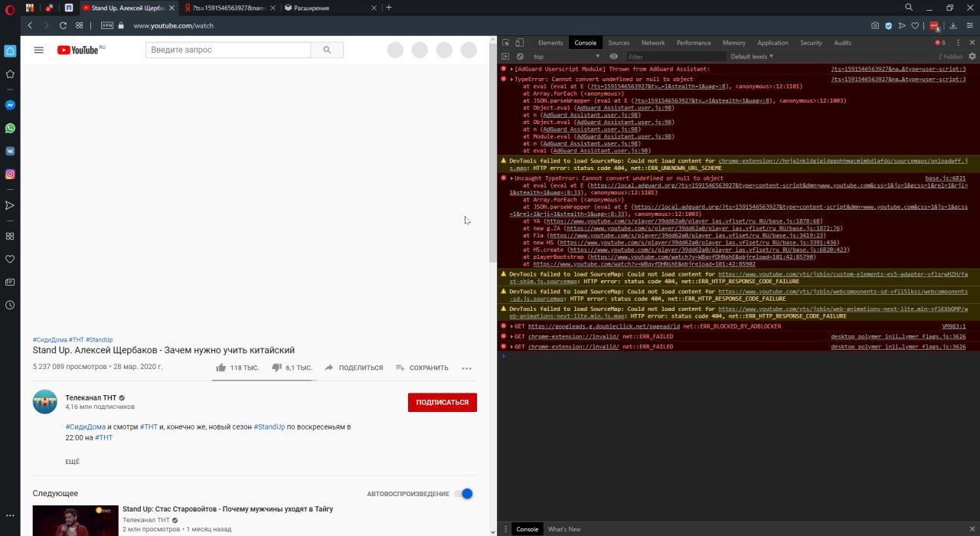Screen dimensions: 980x536
Task: Open sidebar bookmarks heart icon
Action: [10, 259]
